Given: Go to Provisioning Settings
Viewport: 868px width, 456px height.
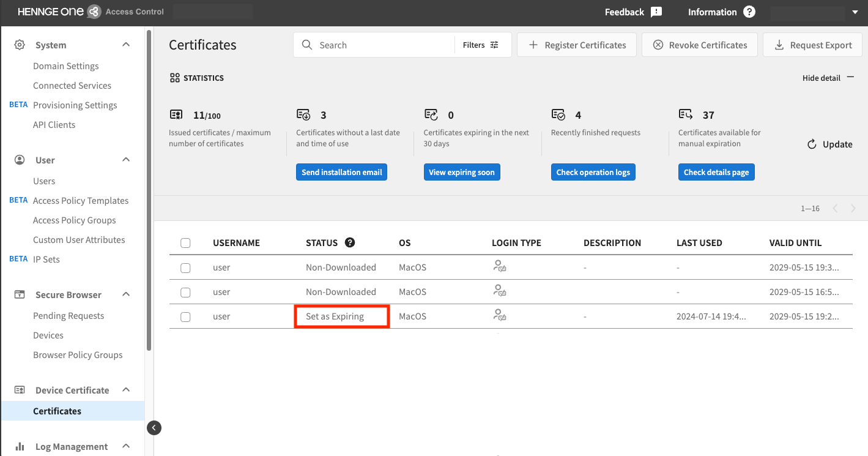Looking at the screenshot, I should [75, 105].
